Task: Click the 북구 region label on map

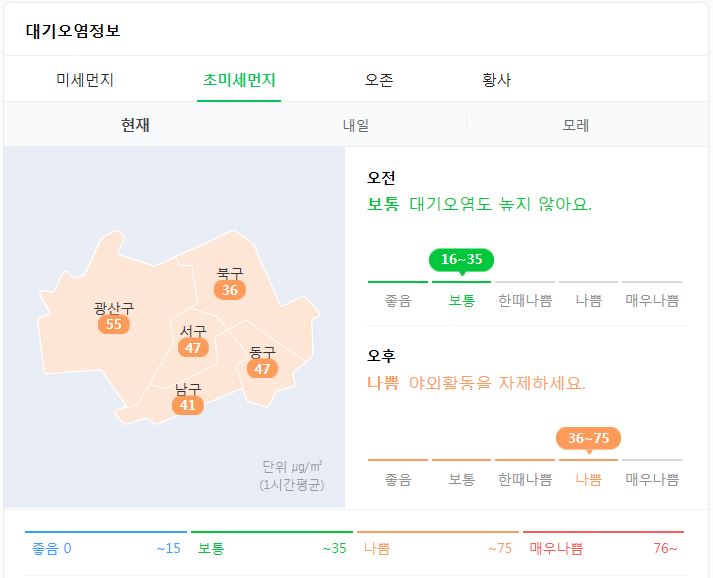Action: point(230,273)
